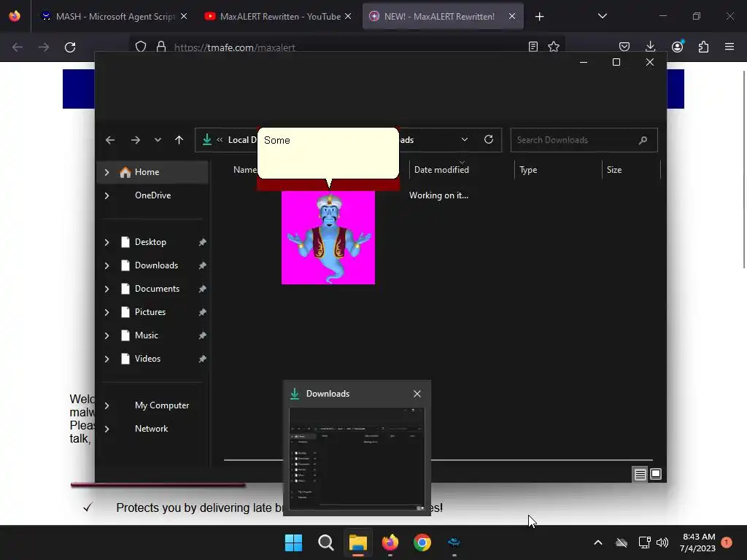Select Network in navigation pane
Screen dimensions: 747x560
[152, 429]
